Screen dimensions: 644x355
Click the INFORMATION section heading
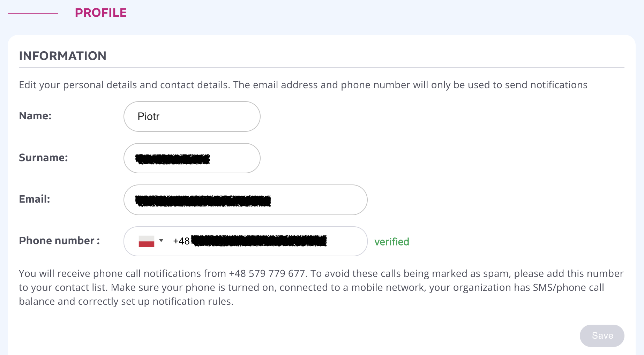[x=63, y=56]
